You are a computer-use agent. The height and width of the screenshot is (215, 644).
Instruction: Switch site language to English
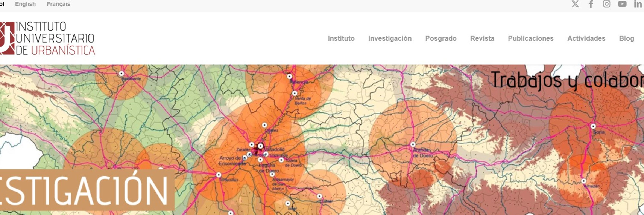point(25,4)
